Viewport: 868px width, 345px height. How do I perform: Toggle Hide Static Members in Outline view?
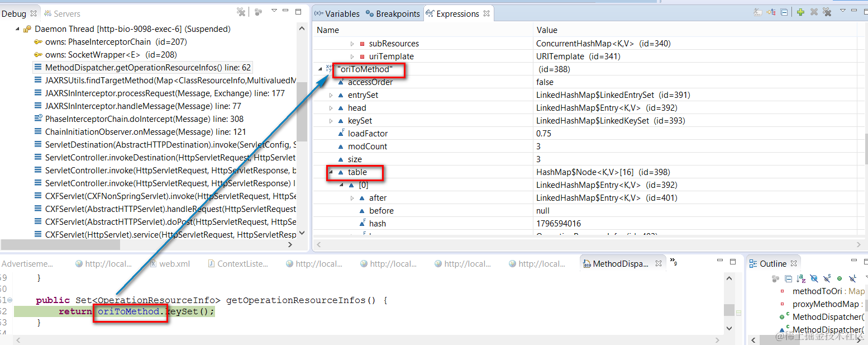tap(827, 278)
